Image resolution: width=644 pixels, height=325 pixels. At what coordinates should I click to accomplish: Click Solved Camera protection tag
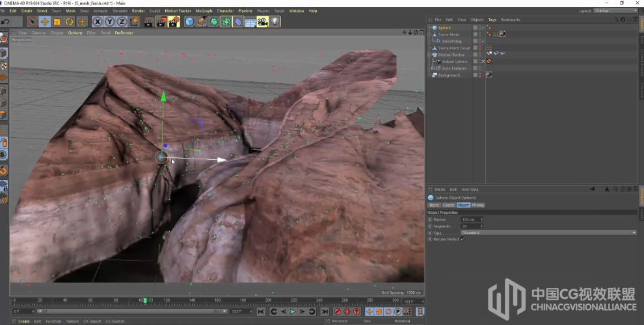click(489, 61)
